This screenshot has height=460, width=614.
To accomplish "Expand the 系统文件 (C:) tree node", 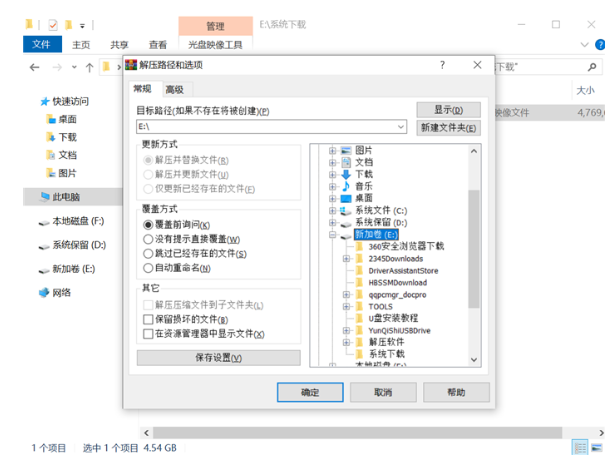I will [333, 211].
